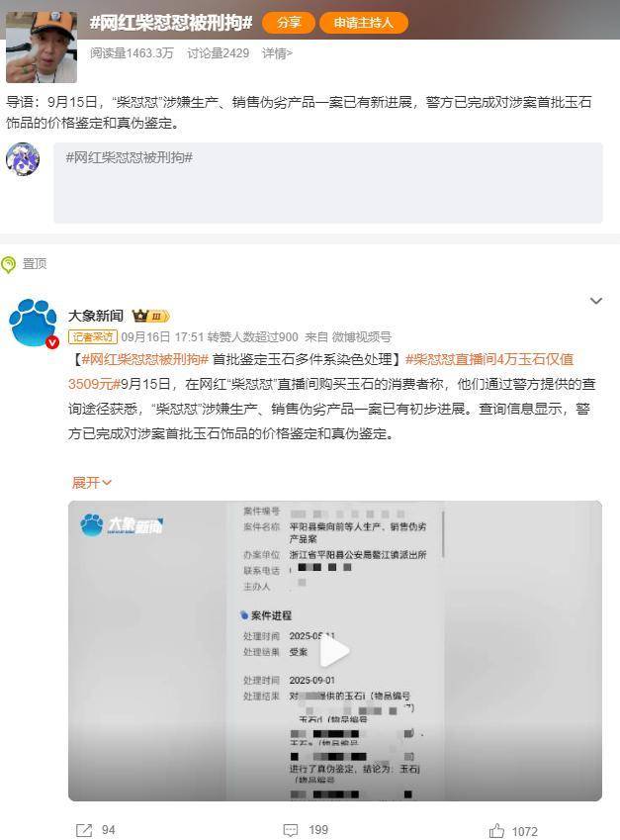Click the topic cover thumbnail of man
The height and width of the screenshot is (840, 620).
pos(42,47)
